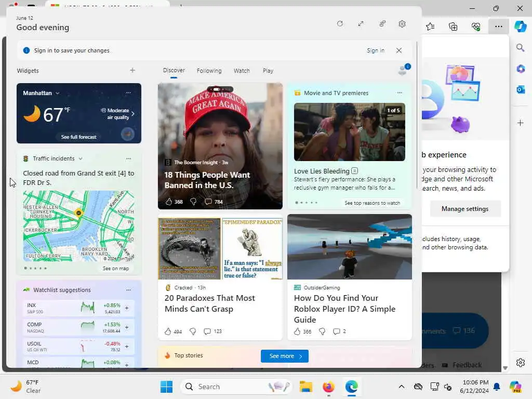Click See full forecast
Image resolution: width=532 pixels, height=399 pixels.
pyautogui.click(x=79, y=137)
